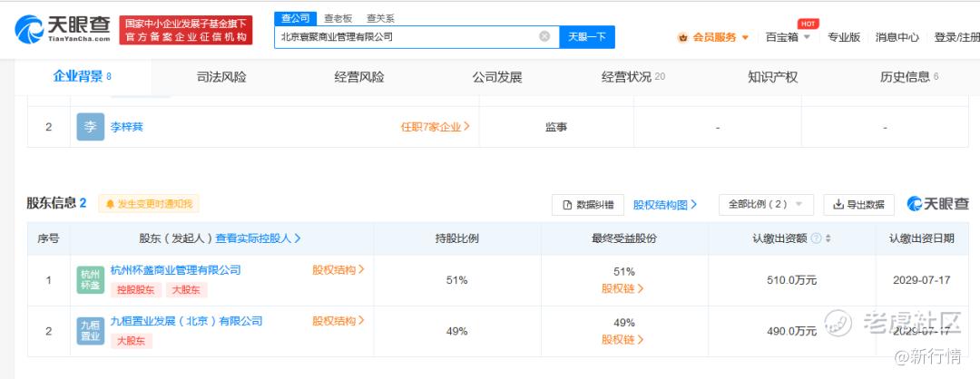Image resolution: width=980 pixels, height=379 pixels.
Task: Click 发生变更时通知我 bell button
Action: tap(149, 203)
